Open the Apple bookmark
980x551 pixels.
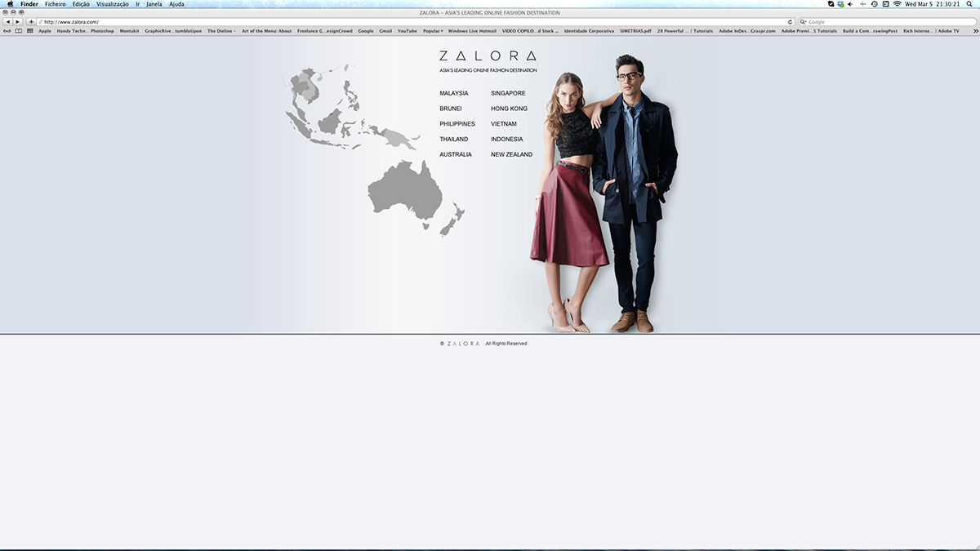[45, 31]
